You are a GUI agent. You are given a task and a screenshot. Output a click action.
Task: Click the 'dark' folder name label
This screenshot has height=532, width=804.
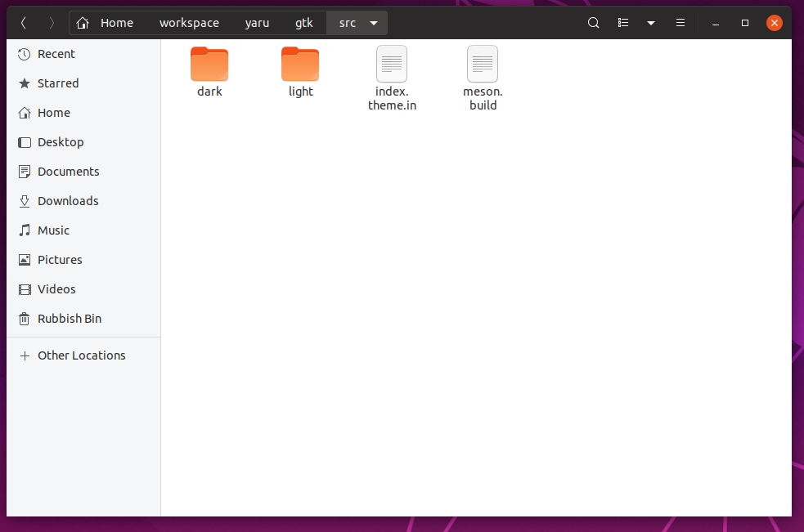[x=209, y=92]
